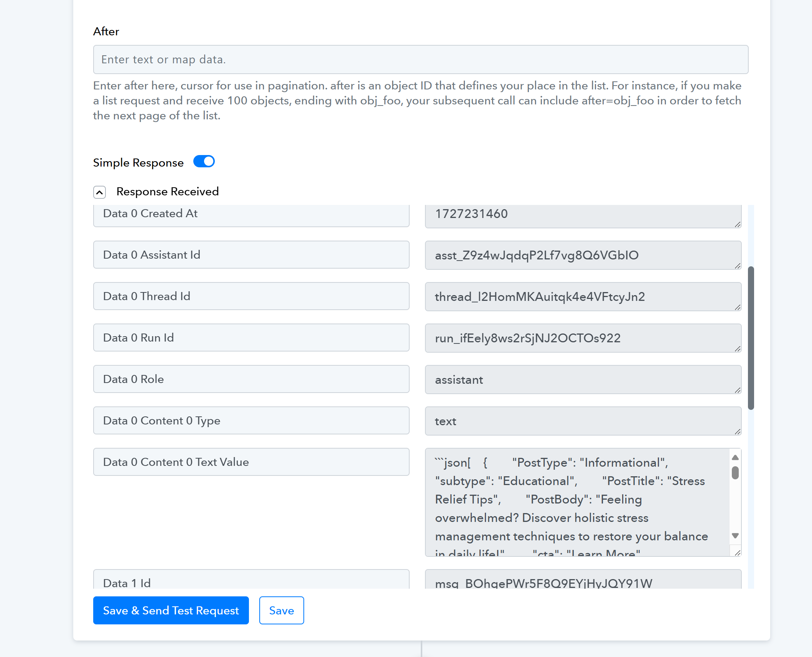This screenshot has width=812, height=657.
Task: Select the Data 0 Thread Id label field
Action: click(x=251, y=296)
